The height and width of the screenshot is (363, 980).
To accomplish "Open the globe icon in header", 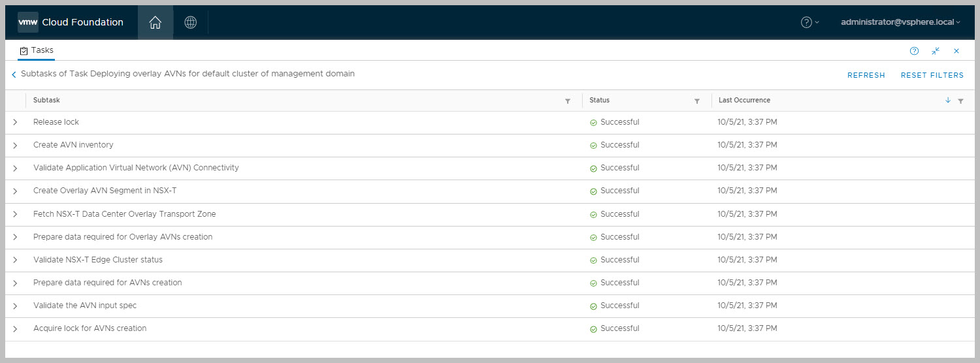I will click(x=190, y=22).
